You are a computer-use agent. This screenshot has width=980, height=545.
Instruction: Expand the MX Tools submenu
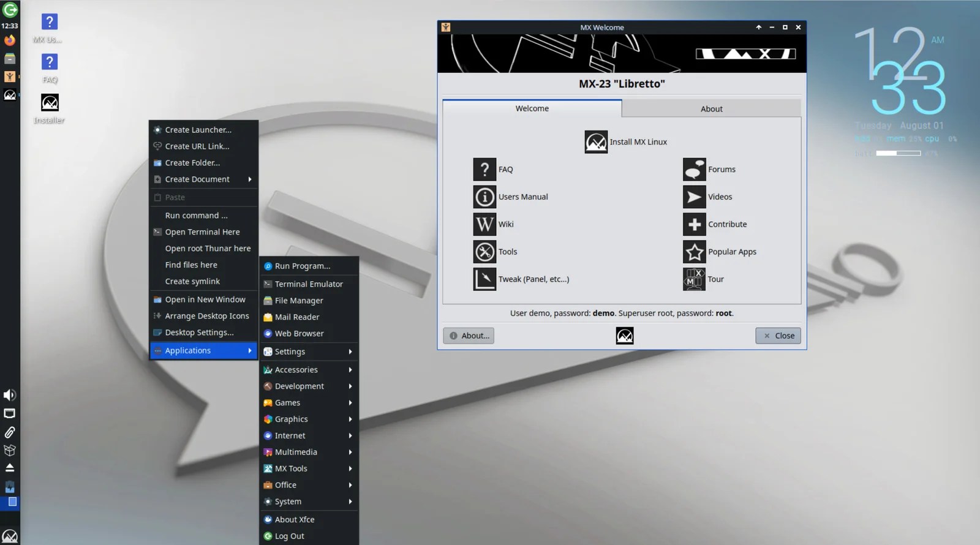pos(309,469)
